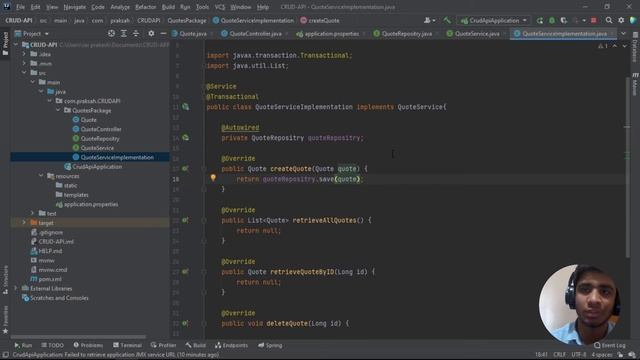Click autowired bean gutter icon at quoteRepositry

point(186,138)
